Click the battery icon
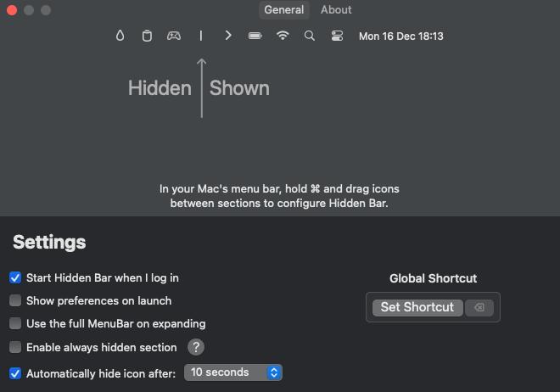 tap(255, 36)
